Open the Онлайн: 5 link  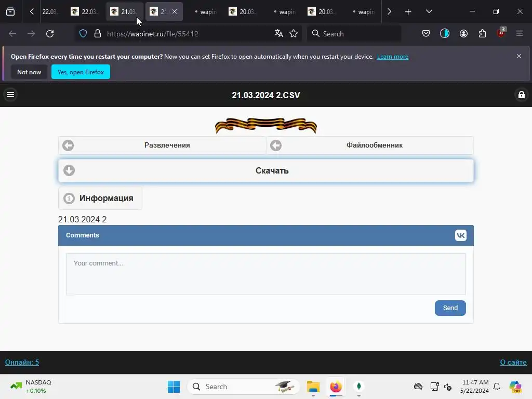click(22, 362)
